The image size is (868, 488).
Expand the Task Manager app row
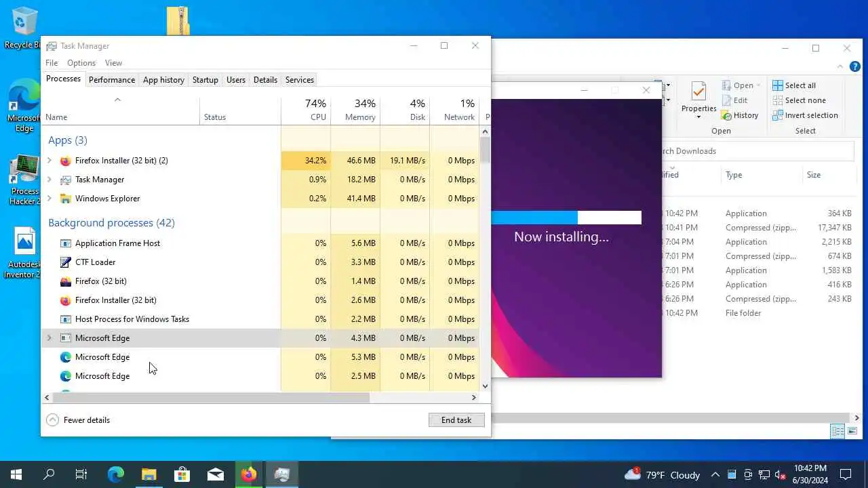49,180
